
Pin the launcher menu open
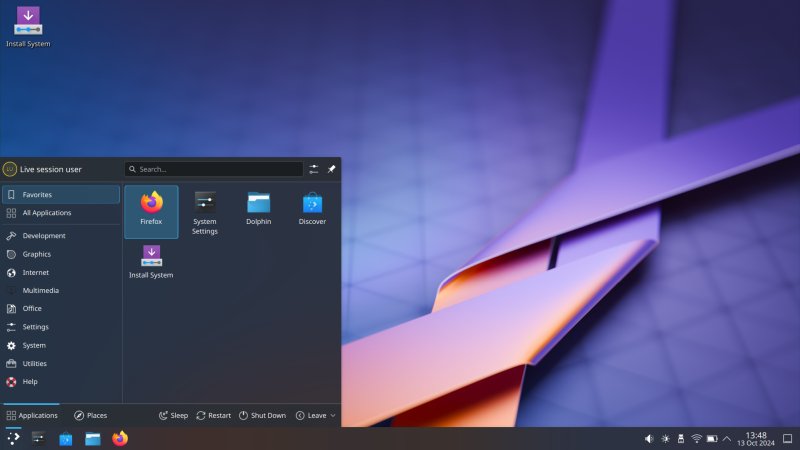[332, 169]
